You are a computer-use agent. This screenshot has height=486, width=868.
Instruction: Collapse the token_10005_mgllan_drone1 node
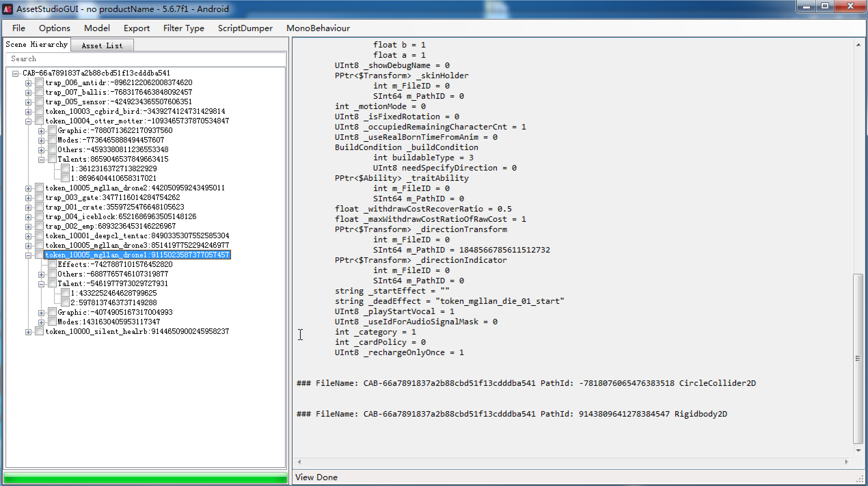[28, 255]
